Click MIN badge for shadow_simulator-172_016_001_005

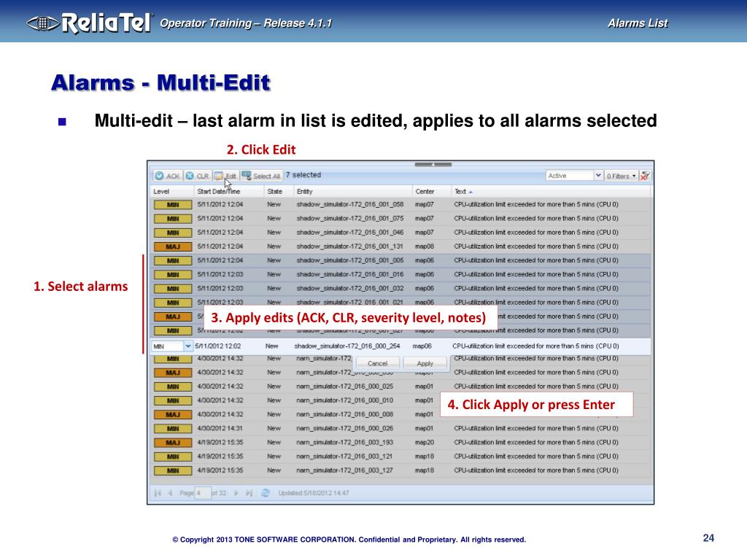point(173,260)
